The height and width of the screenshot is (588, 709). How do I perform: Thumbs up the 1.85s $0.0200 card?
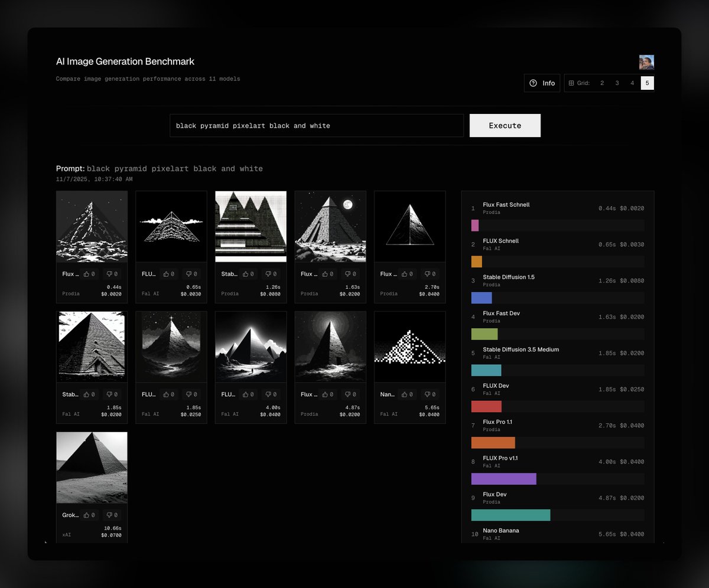(90, 394)
